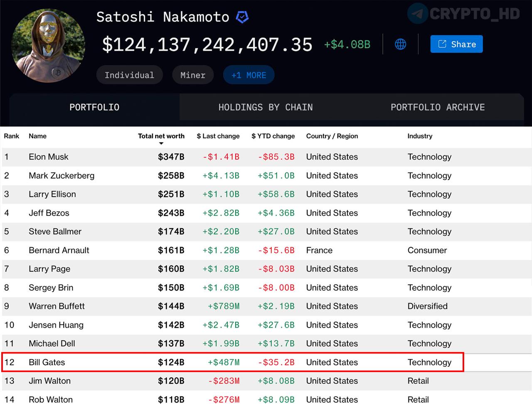Viewport: 532px width, 404px height.
Task: Click Consumer industry in Bernard Arnault's row
Action: (427, 250)
